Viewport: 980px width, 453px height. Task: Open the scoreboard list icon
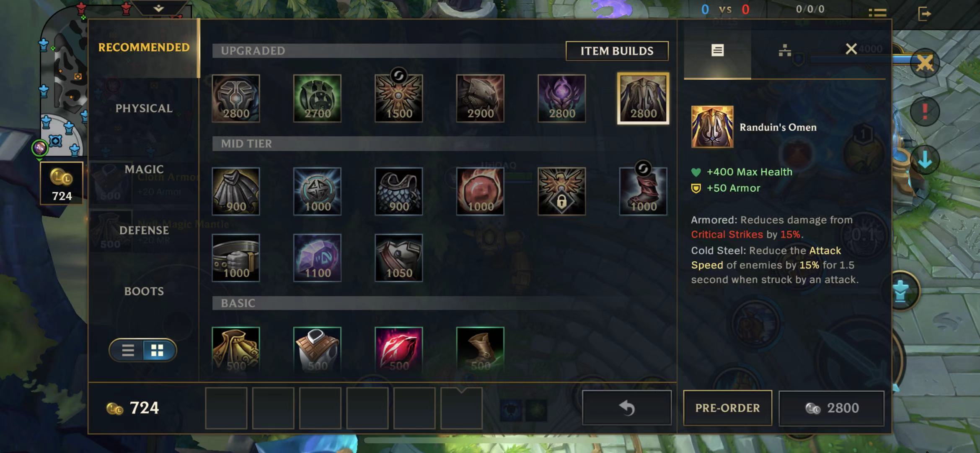pyautogui.click(x=877, y=13)
